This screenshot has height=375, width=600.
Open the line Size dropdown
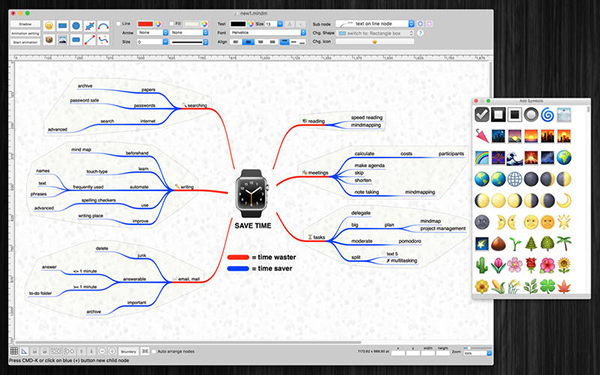click(153, 42)
